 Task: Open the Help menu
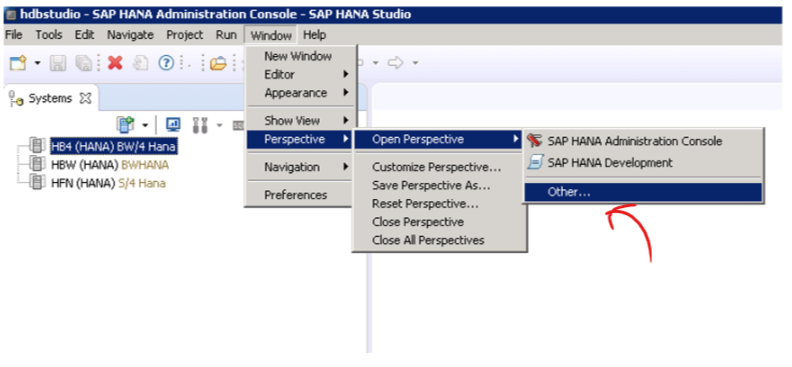tap(314, 35)
